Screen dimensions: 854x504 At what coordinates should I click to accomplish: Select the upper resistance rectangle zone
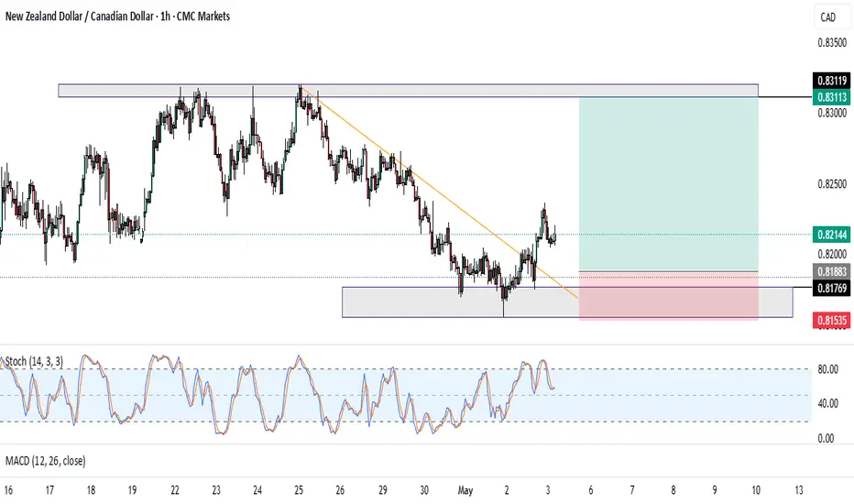pyautogui.click(x=408, y=91)
